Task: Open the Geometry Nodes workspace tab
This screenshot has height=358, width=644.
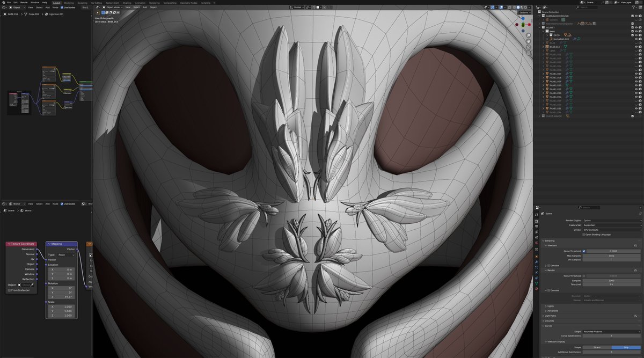Action: click(x=188, y=2)
